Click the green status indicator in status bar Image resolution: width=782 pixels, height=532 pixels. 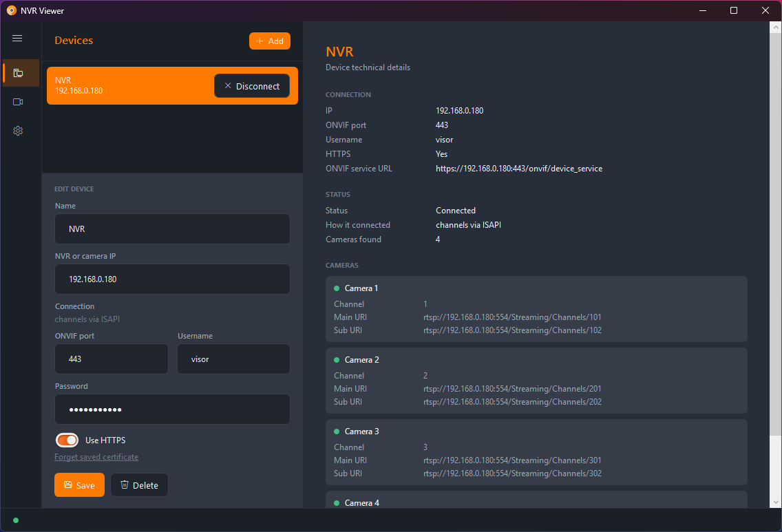(16, 520)
